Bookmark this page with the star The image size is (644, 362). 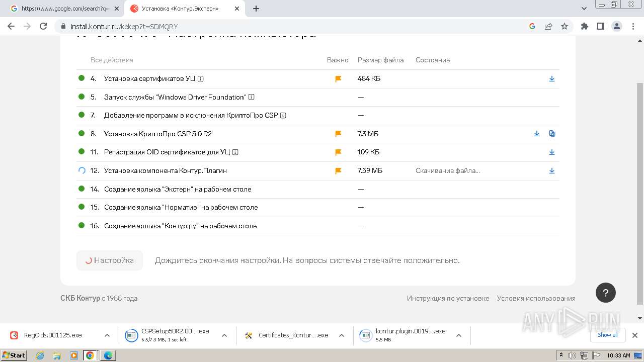[565, 26]
